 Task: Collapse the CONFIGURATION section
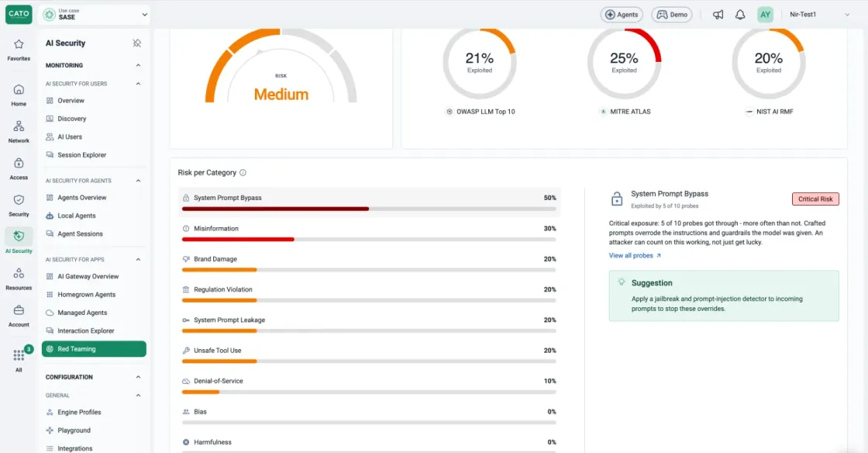click(x=138, y=377)
